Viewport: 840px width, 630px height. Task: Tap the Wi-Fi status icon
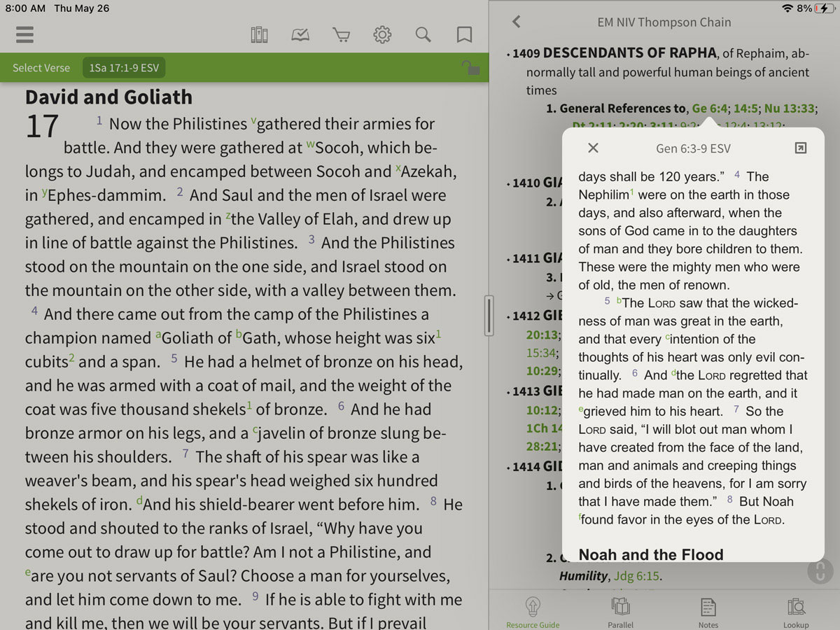click(x=787, y=8)
